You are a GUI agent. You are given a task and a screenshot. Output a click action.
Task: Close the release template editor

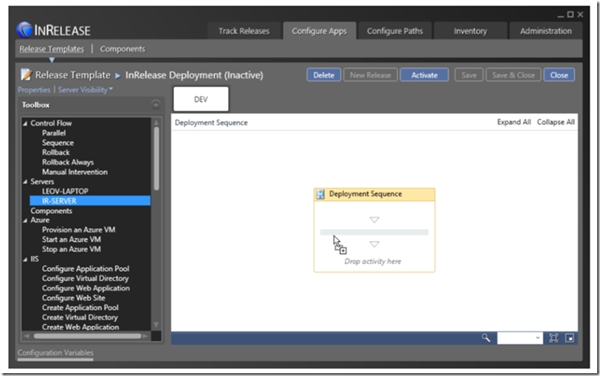[559, 75]
